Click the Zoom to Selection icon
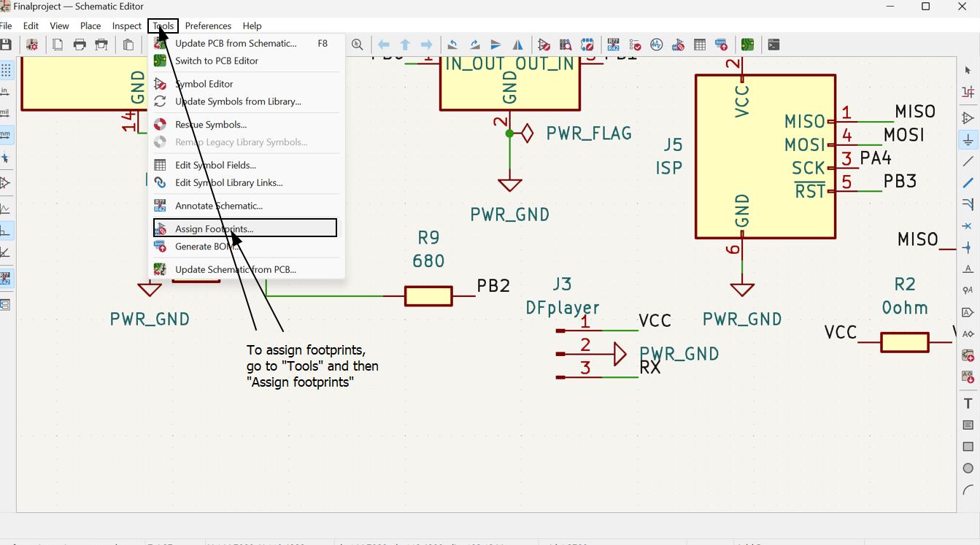This screenshot has width=980, height=545. [x=357, y=45]
